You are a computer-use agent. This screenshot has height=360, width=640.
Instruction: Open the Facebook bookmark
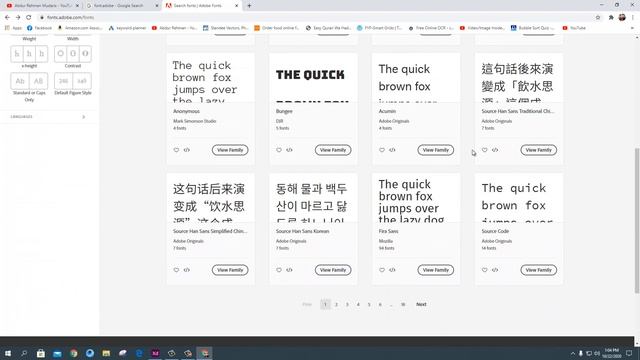pos(40,28)
